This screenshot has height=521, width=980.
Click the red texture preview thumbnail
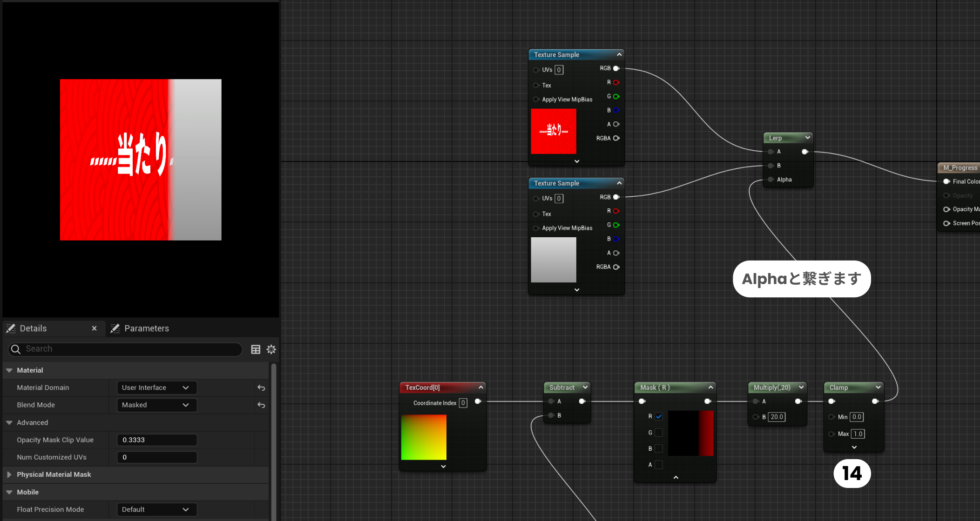pos(553,131)
